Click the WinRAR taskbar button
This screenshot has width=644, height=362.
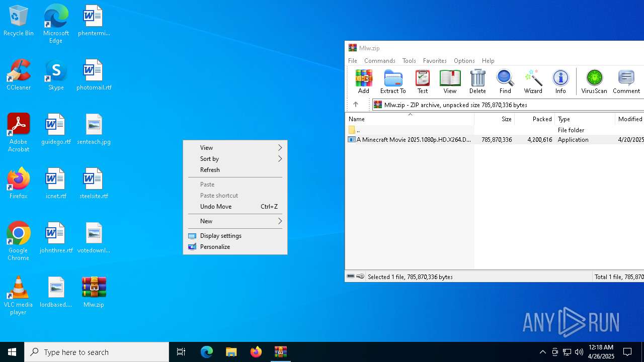pyautogui.click(x=281, y=352)
